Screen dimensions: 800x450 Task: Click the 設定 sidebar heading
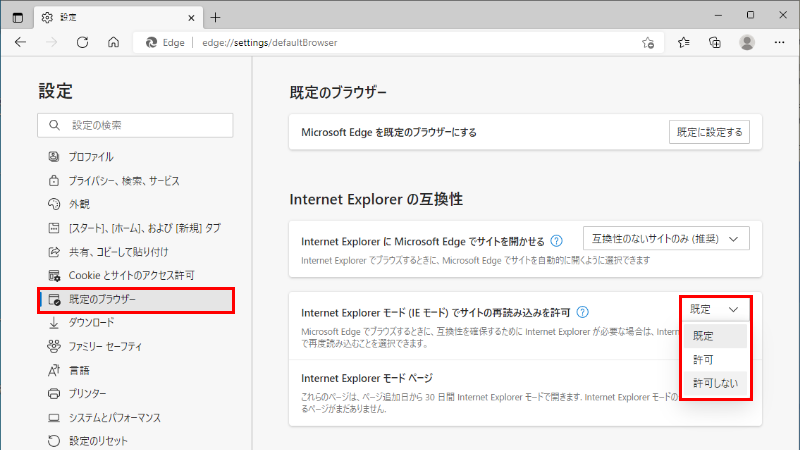click(56, 91)
